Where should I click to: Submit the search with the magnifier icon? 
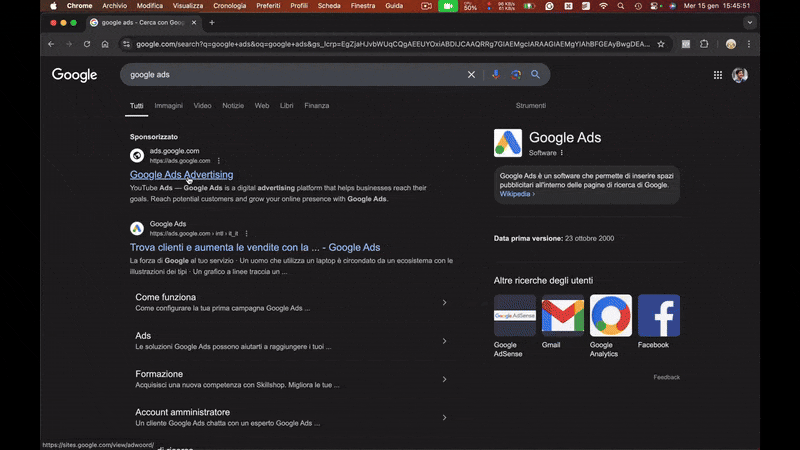pos(535,74)
